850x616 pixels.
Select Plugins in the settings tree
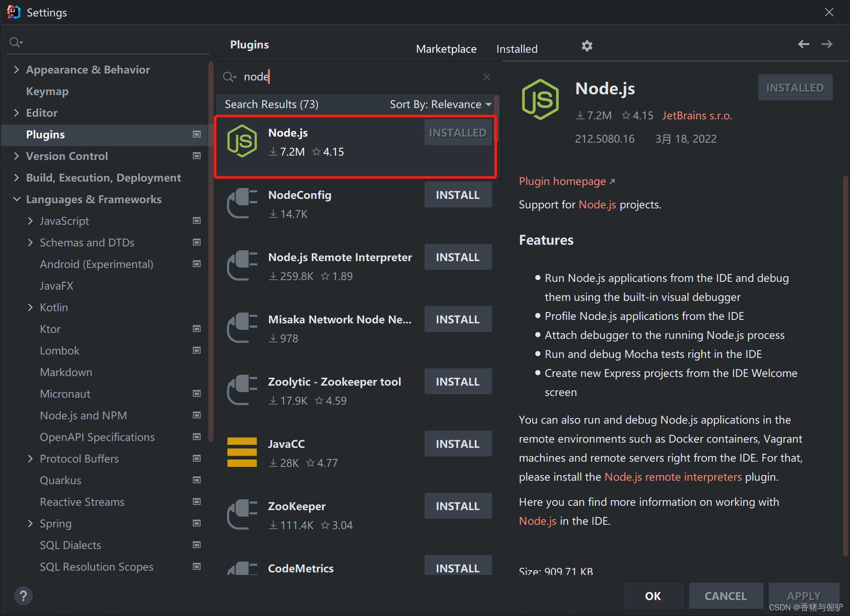pos(105,134)
